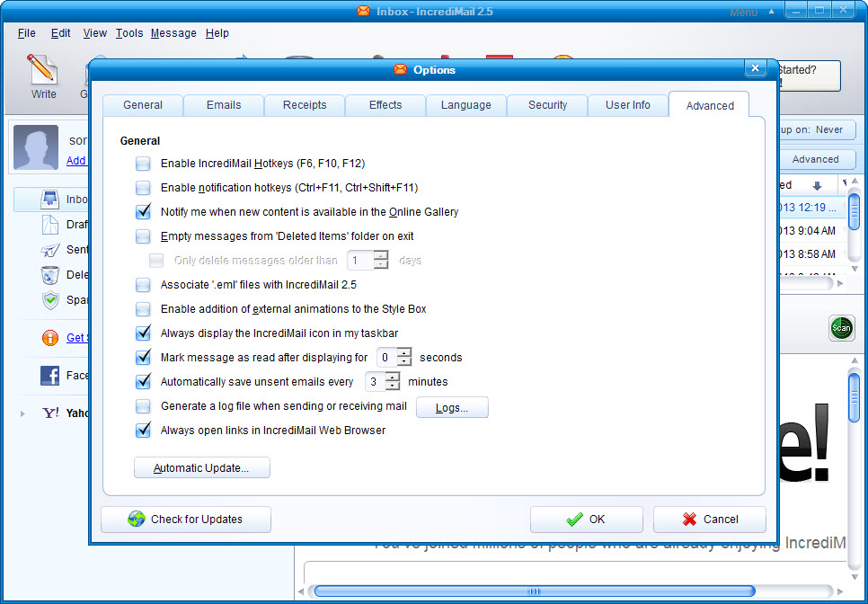The height and width of the screenshot is (604, 868).
Task: Click the Advanced button in main window
Action: pyautogui.click(x=816, y=159)
